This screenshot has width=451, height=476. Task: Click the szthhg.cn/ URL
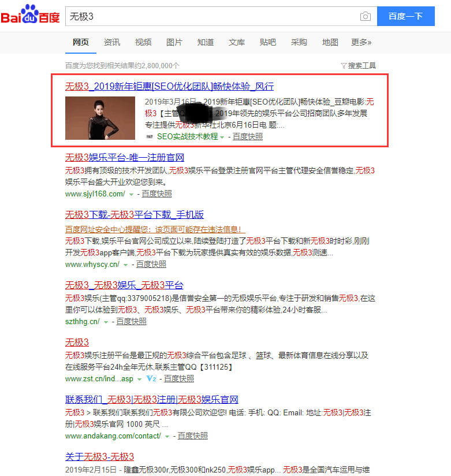pos(82,321)
